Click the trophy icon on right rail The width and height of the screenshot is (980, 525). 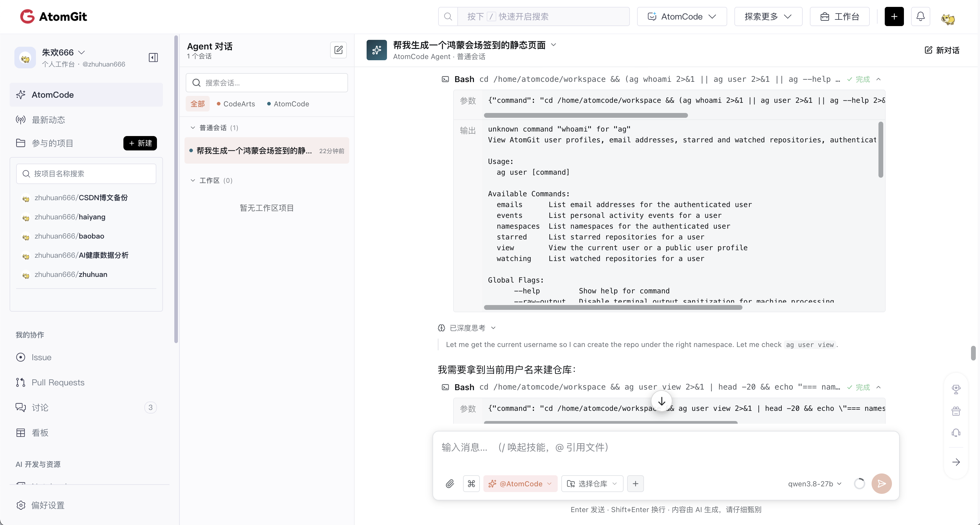[x=956, y=390]
